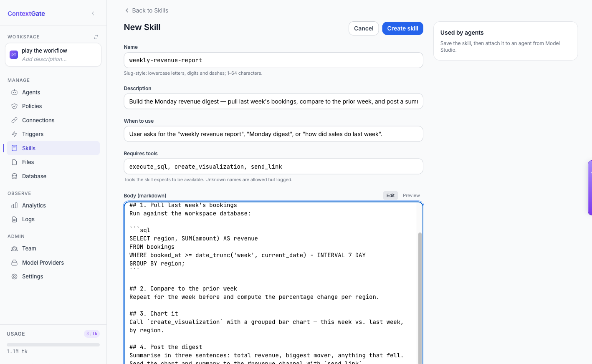Click the Triggers lightning icon
The width and height of the screenshot is (592, 364).
pos(15,134)
